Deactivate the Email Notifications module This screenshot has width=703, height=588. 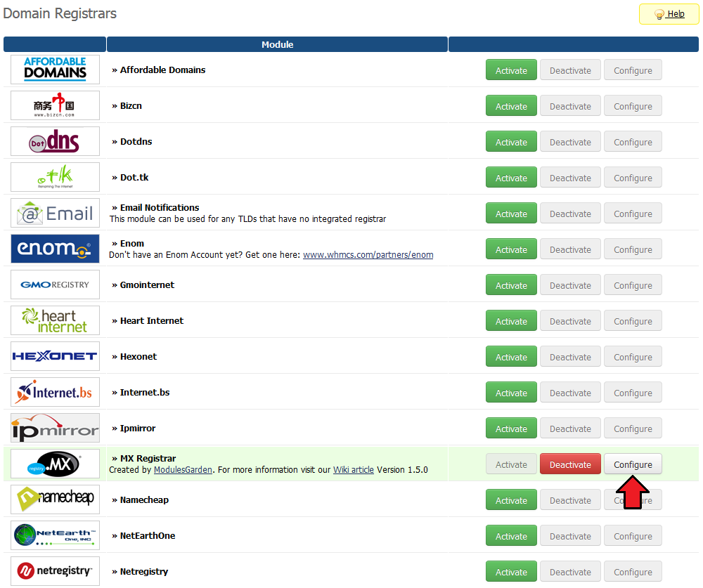(x=570, y=214)
